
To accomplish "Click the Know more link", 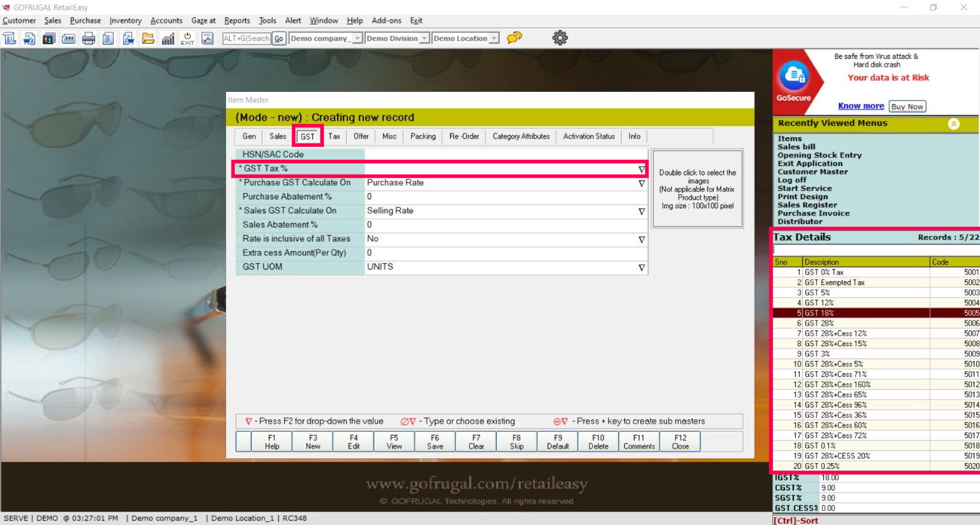I will (861, 106).
